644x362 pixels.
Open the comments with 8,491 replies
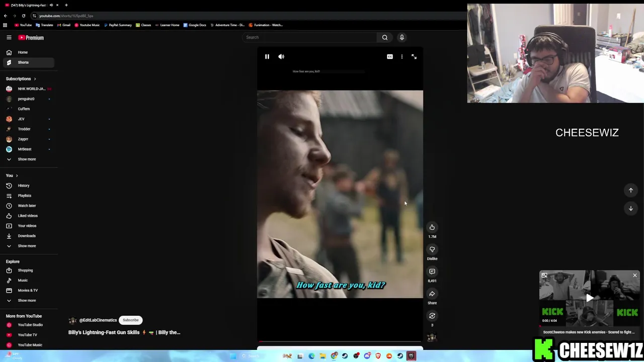click(x=432, y=271)
